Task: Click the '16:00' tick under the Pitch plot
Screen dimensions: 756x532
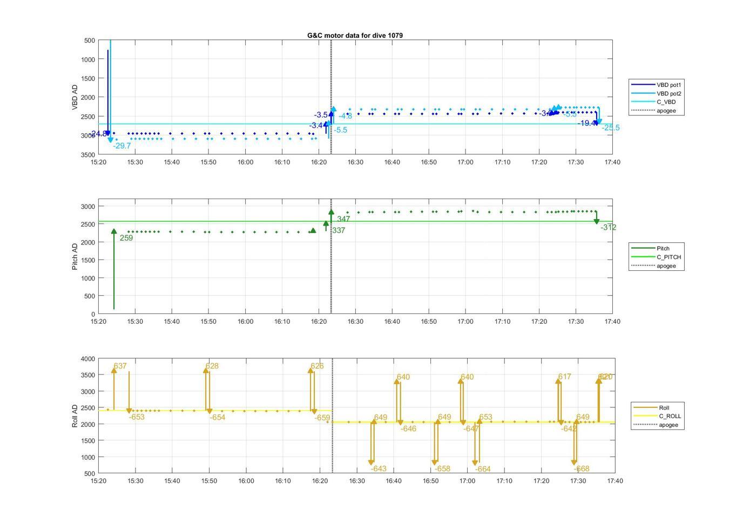Action: (x=245, y=322)
